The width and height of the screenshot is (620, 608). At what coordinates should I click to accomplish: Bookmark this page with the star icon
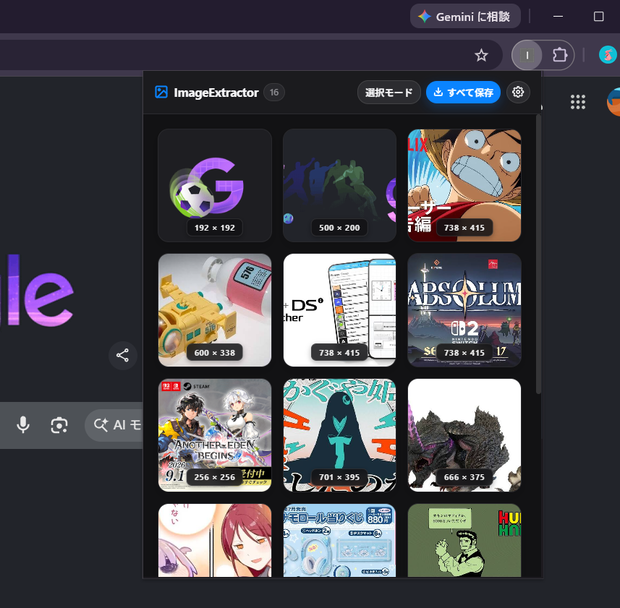click(481, 55)
